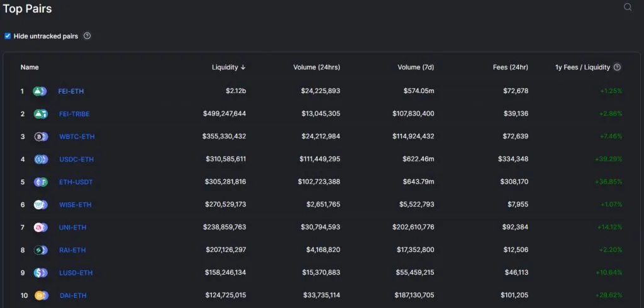Viewport: 644px width, 308px height.
Task: Click the ETH-USDT token pair icon
Action: [41, 182]
